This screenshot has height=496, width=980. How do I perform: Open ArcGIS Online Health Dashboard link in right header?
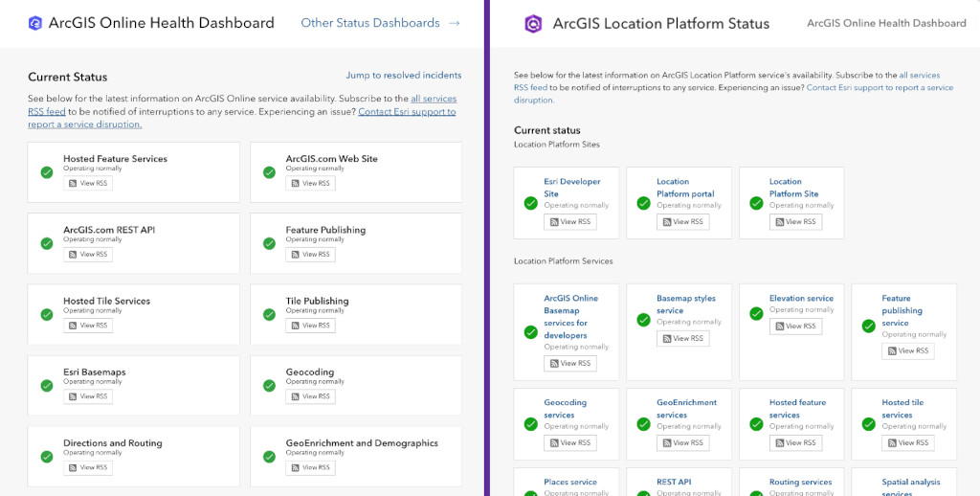[886, 23]
